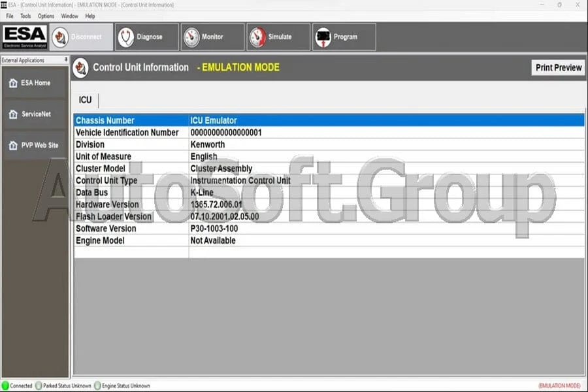
Task: Click the Not Available value cell
Action: point(387,240)
